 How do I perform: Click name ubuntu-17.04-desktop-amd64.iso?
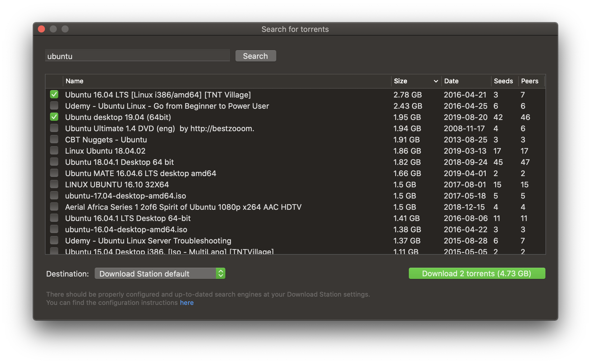125,196
